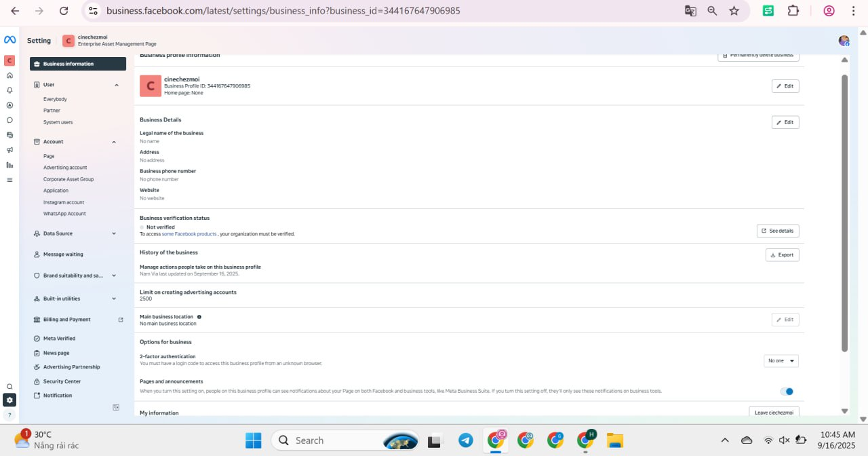This screenshot has width=868, height=456.
Task: Open File Explorer from the taskbar
Action: point(615,440)
